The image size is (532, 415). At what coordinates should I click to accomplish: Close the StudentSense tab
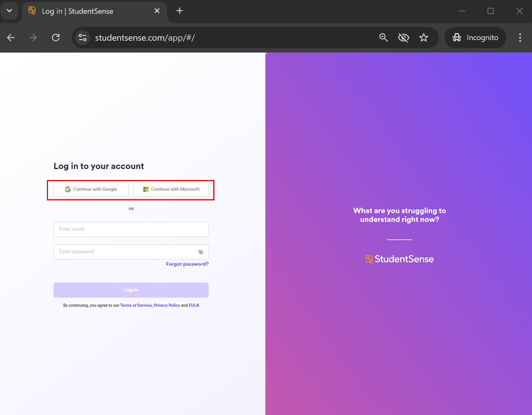point(157,11)
